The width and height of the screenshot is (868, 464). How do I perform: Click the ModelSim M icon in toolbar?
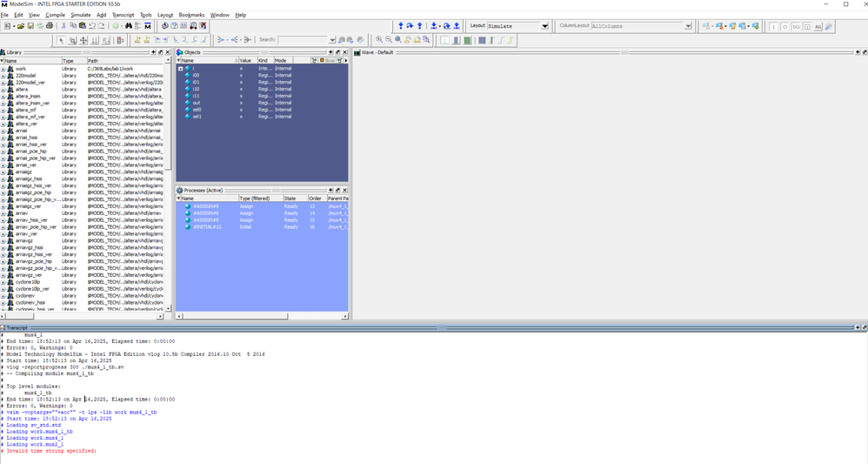[148, 26]
